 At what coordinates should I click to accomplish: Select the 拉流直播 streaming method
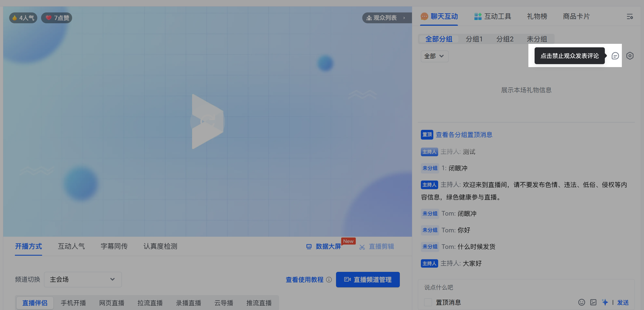click(x=150, y=303)
